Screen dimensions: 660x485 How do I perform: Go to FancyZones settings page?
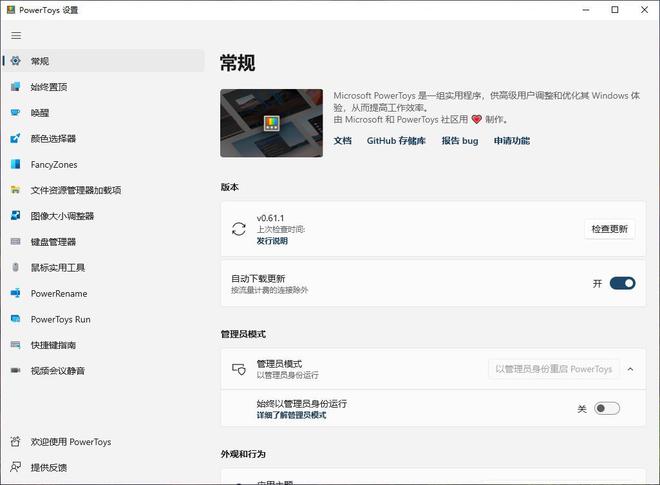(104, 164)
